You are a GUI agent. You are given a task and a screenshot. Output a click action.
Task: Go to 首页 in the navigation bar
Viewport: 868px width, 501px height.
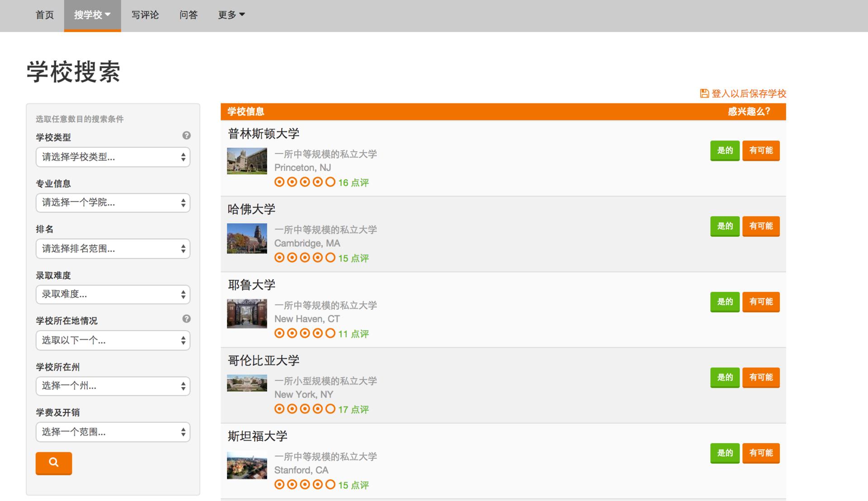(x=45, y=15)
